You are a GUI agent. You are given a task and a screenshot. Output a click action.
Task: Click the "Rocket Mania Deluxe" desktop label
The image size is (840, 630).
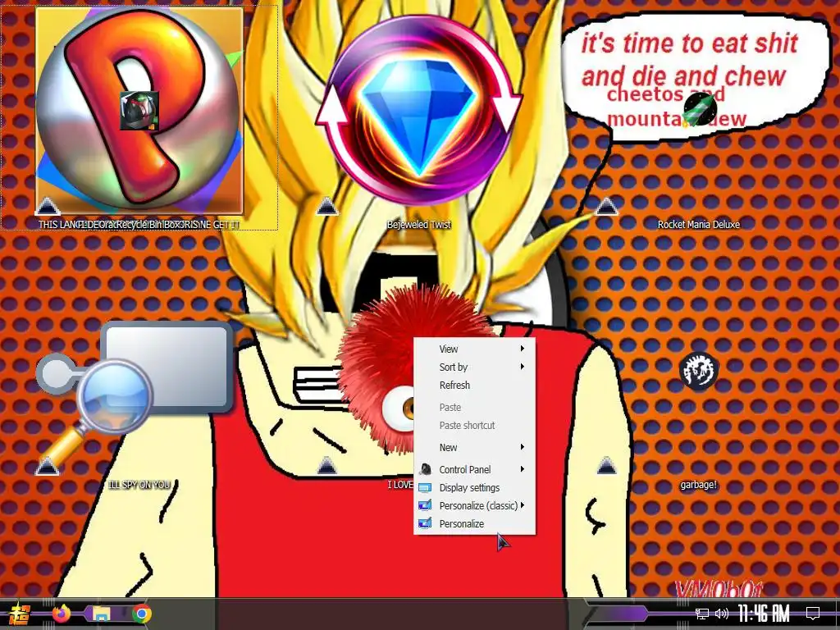(x=699, y=225)
